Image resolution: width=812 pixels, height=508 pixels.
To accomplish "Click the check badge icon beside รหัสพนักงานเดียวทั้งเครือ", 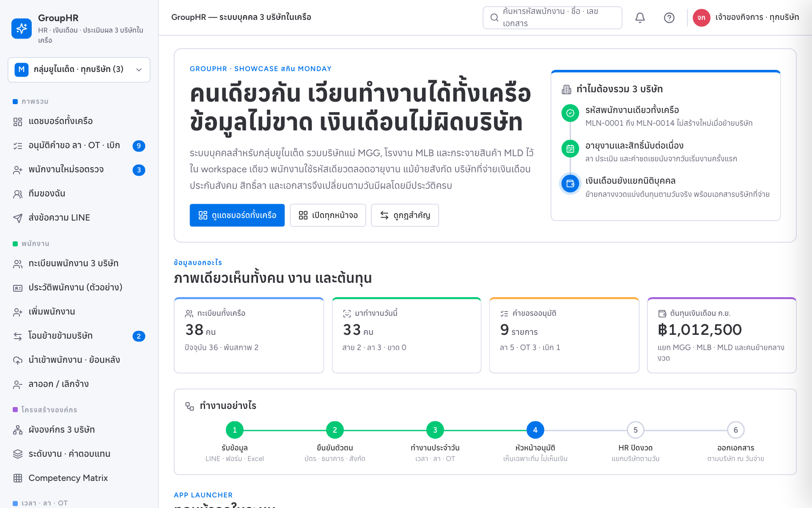I will click(570, 113).
